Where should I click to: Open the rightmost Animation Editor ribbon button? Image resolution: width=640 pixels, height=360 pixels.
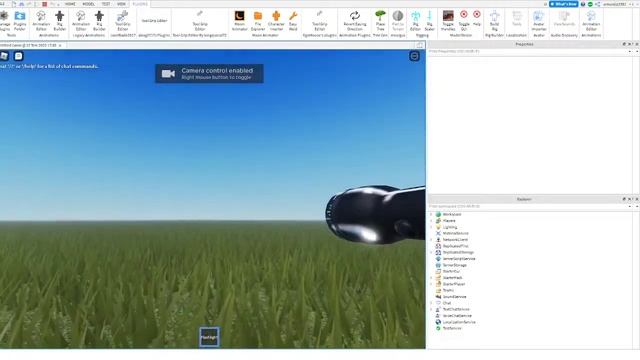coord(591,21)
